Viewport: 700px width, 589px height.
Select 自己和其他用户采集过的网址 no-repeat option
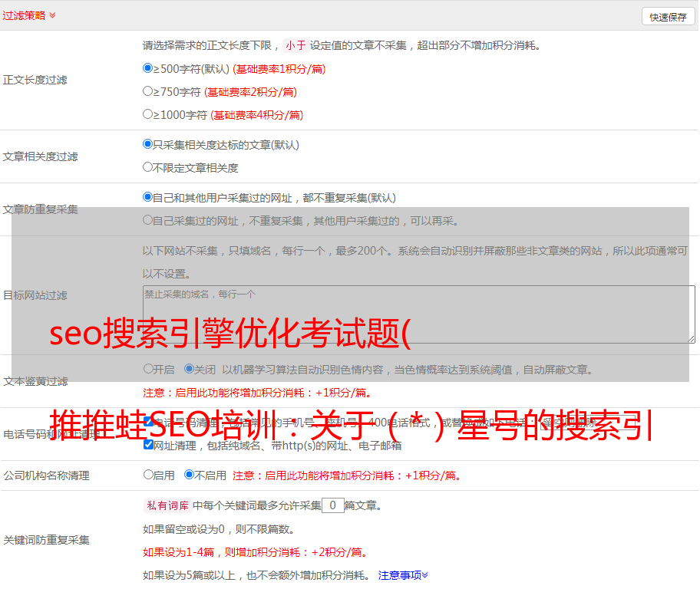148,197
